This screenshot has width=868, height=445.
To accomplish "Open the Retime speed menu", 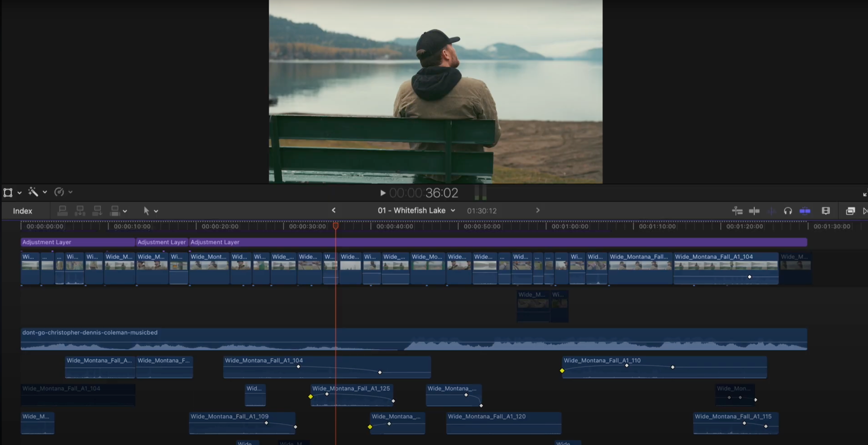I will [59, 192].
